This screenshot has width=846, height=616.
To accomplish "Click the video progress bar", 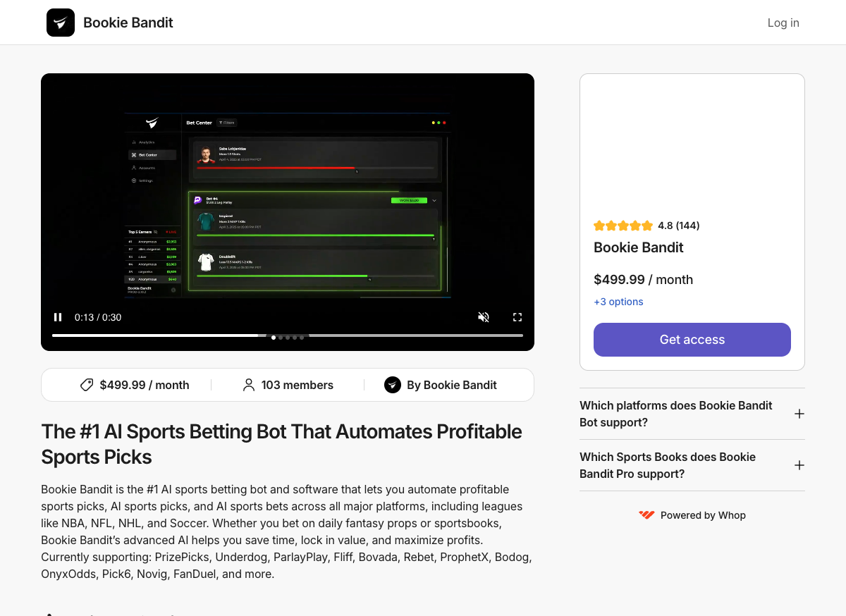I will pos(155,335).
